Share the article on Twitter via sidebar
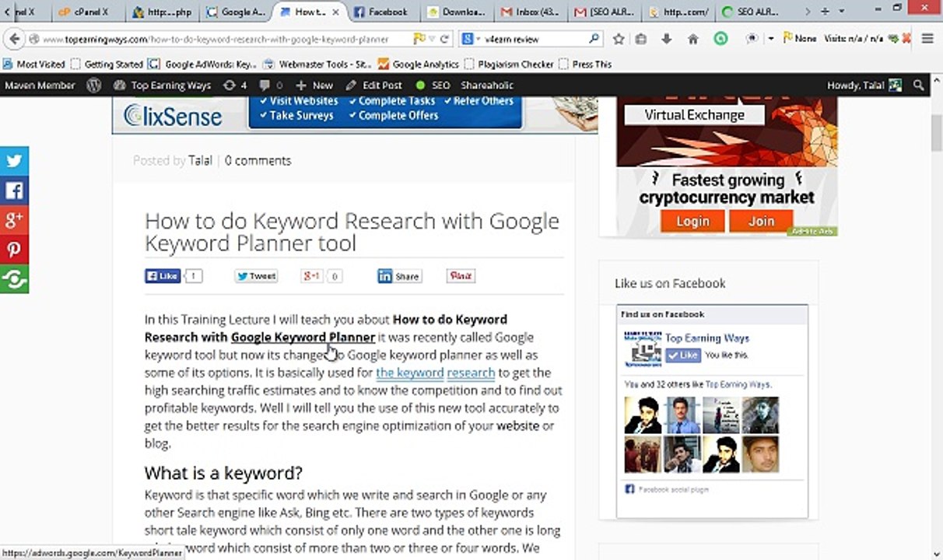This screenshot has width=943, height=560. 14,161
